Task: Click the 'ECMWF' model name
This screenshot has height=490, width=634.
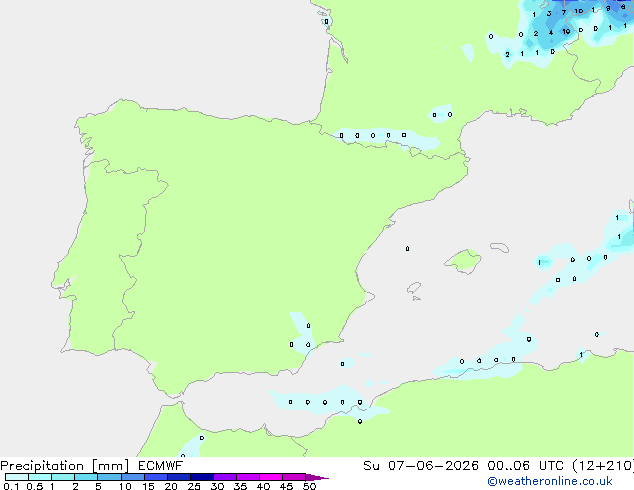Action: (x=161, y=466)
